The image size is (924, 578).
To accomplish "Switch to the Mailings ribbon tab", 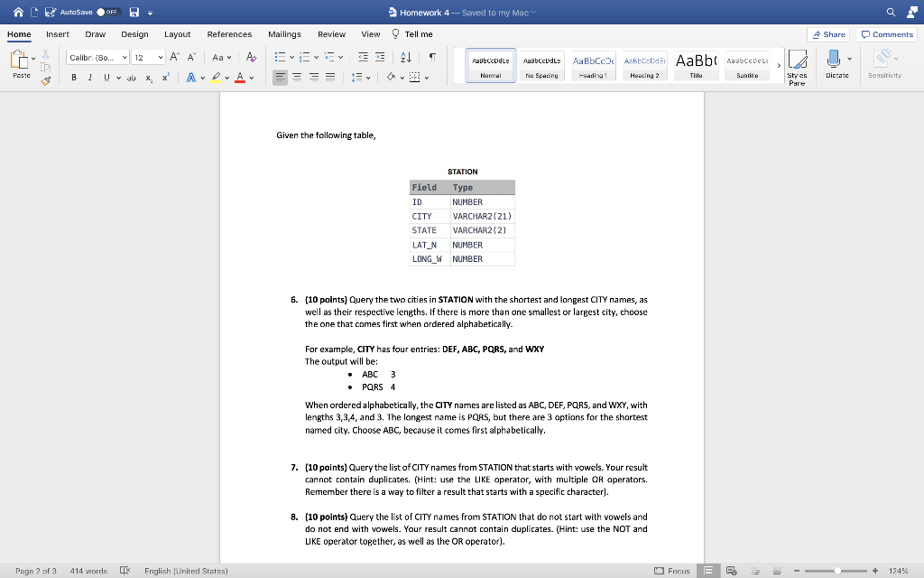I will coord(284,33).
